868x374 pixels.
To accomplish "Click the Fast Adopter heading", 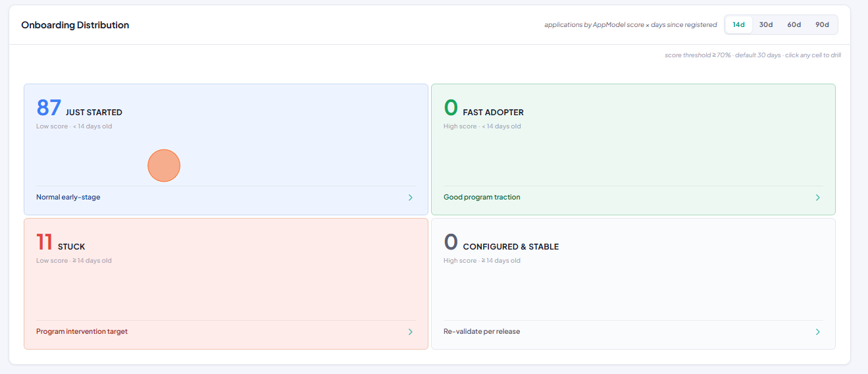I will (x=494, y=113).
